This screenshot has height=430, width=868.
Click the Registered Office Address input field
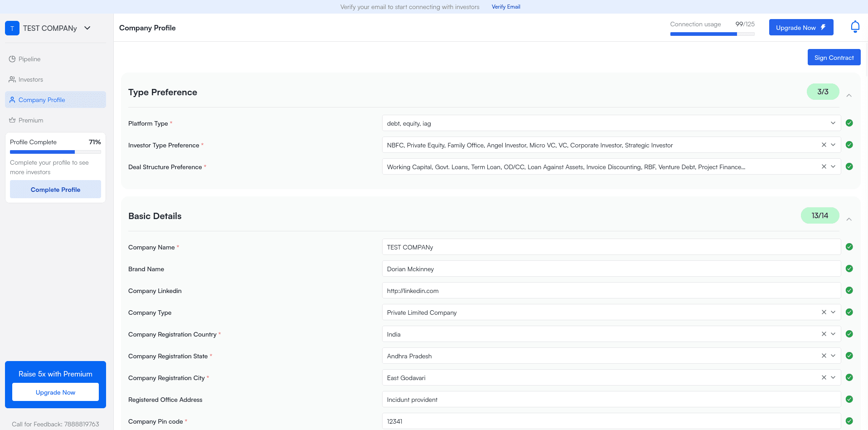click(611, 399)
